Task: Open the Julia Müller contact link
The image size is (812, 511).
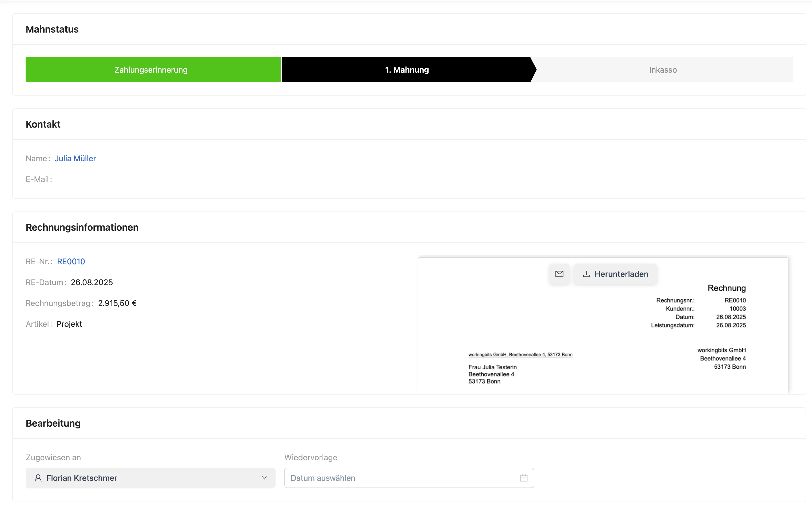Action: (x=75, y=158)
